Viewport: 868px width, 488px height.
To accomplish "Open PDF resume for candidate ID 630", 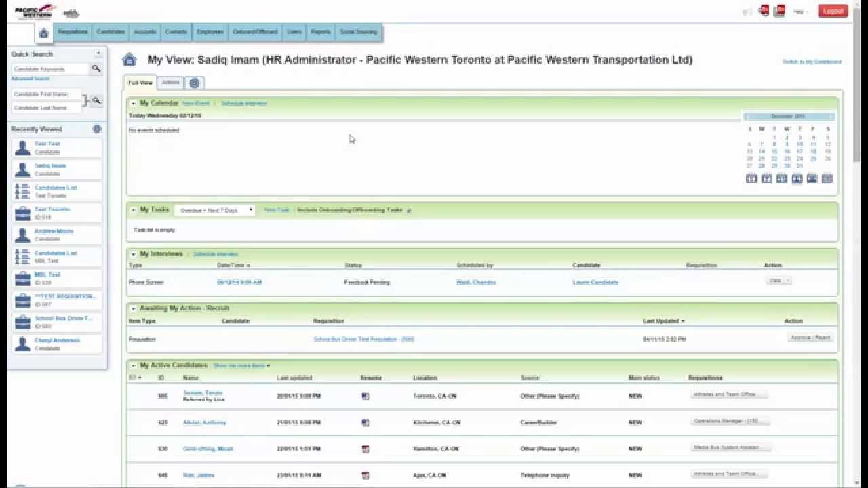I will point(366,449).
